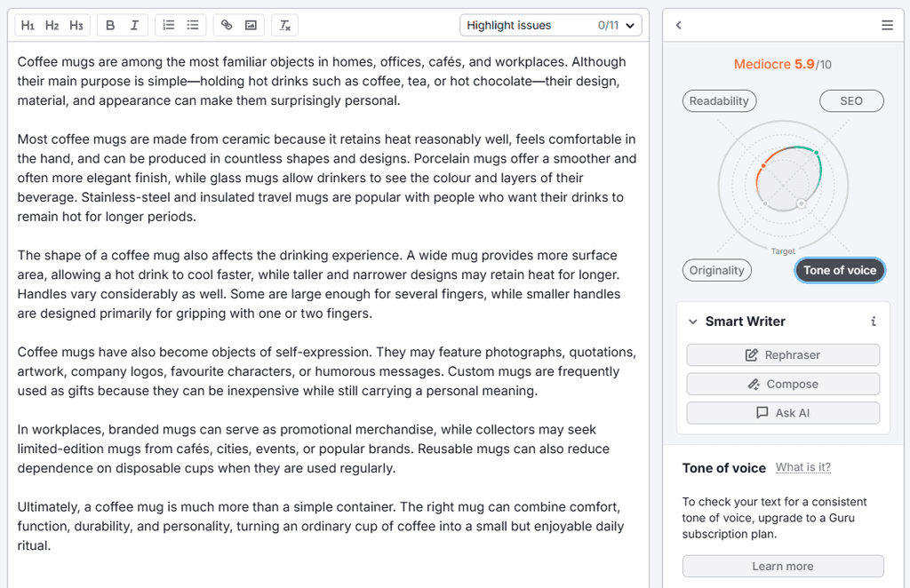This screenshot has height=588, width=910.
Task: Clear text formatting
Action: (x=285, y=26)
